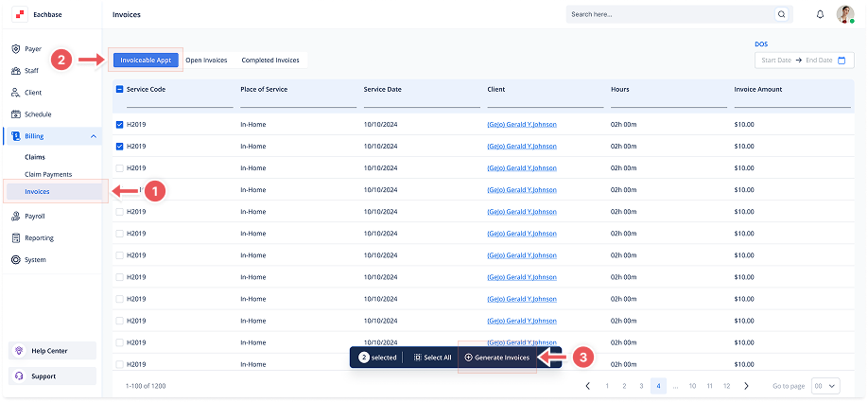
Task: Click the pagination ellipsis
Action: (675, 386)
